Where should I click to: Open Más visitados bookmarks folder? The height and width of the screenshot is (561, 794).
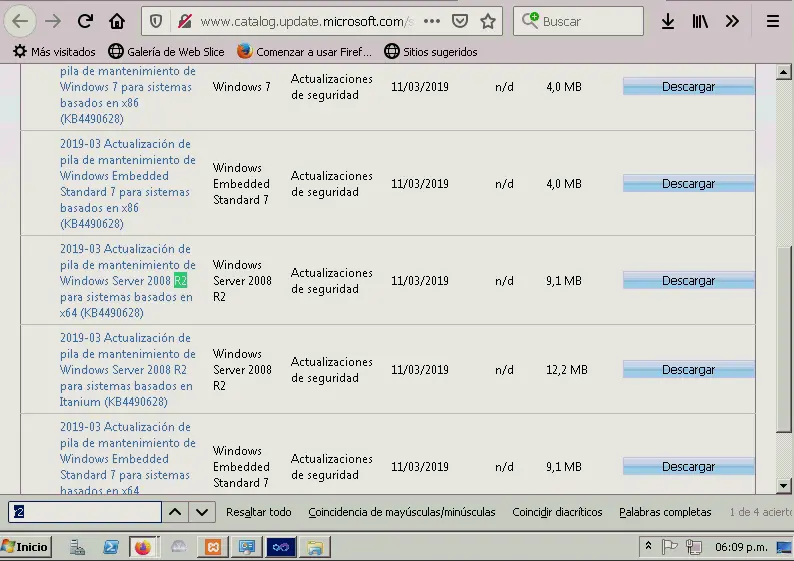tap(54, 52)
